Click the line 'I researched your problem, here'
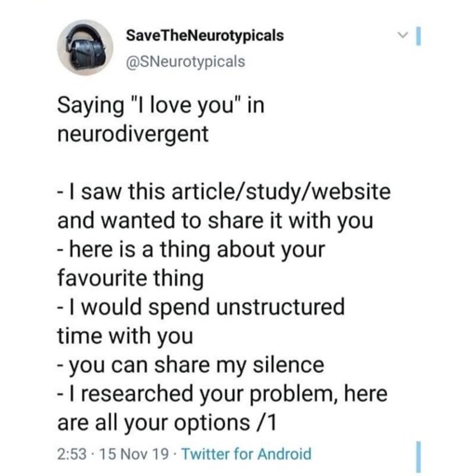465x476 pixels. 222,394
